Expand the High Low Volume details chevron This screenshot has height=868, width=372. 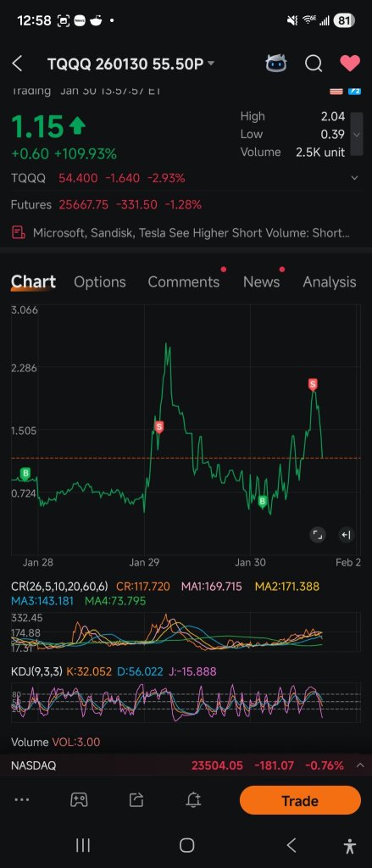click(357, 134)
